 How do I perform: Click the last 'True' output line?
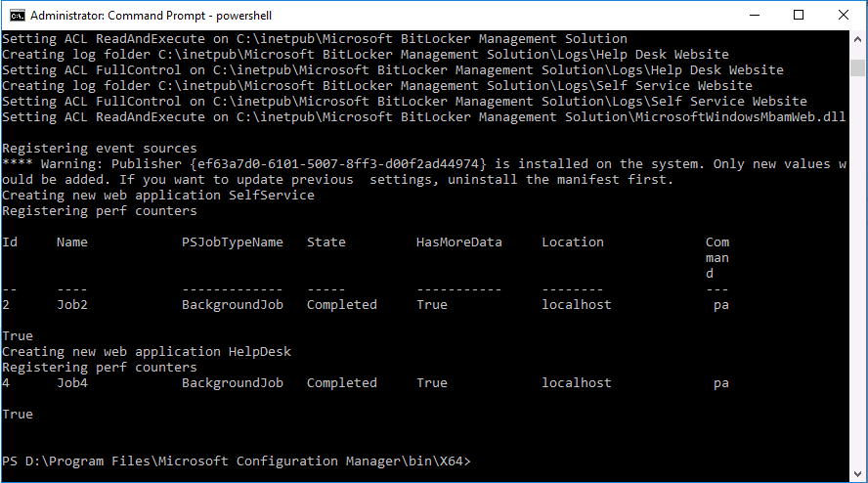(18, 415)
